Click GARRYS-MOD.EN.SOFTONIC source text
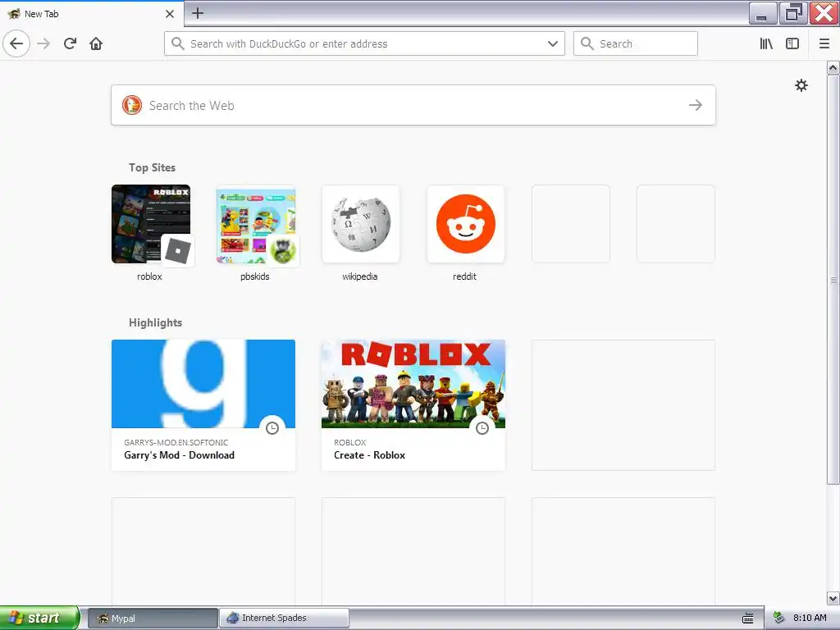This screenshot has height=630, width=840. [176, 442]
